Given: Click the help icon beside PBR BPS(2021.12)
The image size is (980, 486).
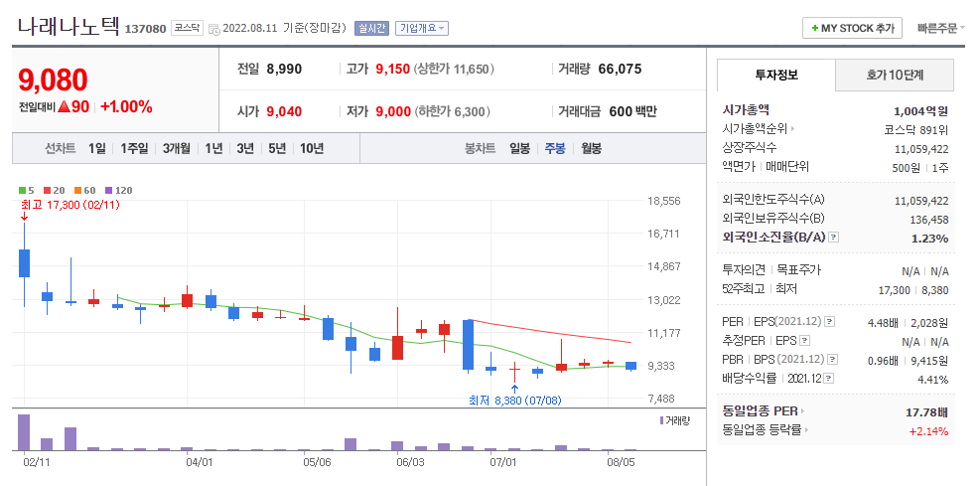Looking at the screenshot, I should 830,360.
